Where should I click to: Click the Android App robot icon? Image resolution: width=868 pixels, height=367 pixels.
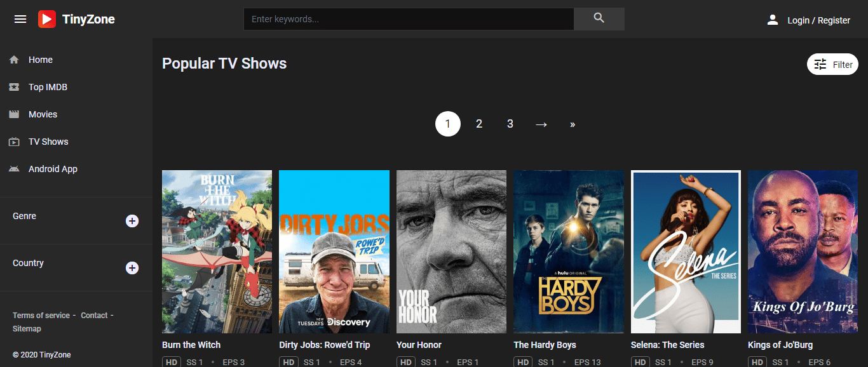[14, 169]
